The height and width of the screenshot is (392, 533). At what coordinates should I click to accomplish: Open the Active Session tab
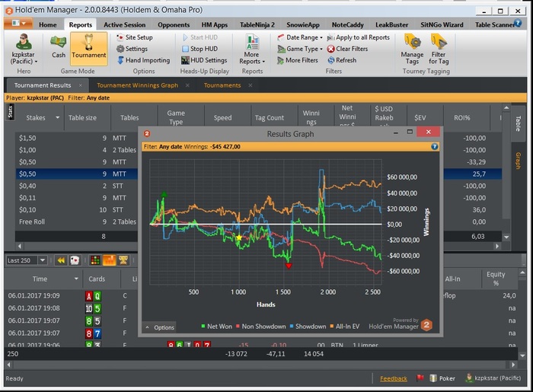click(x=124, y=25)
